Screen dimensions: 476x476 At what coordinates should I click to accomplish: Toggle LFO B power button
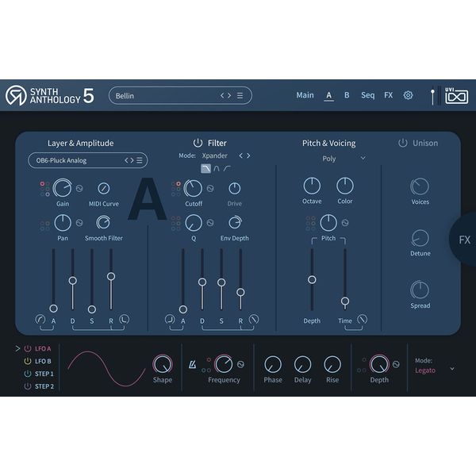28,361
